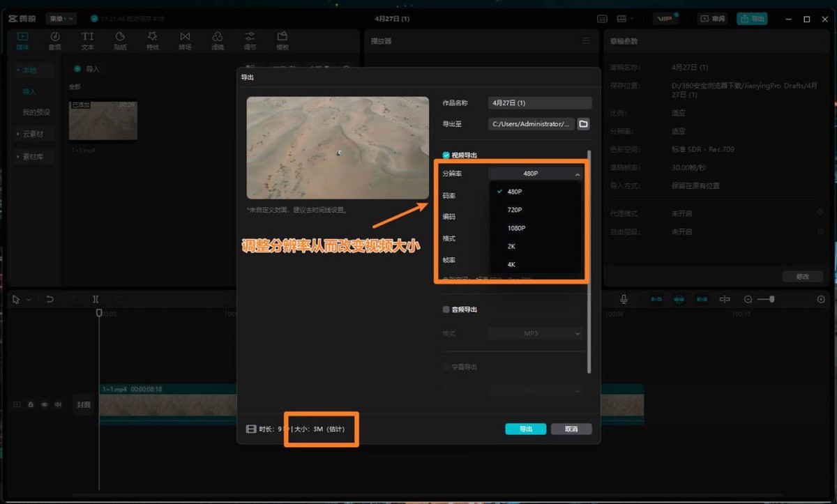
Task: Click the timeline zoom out icon
Action: [748, 299]
